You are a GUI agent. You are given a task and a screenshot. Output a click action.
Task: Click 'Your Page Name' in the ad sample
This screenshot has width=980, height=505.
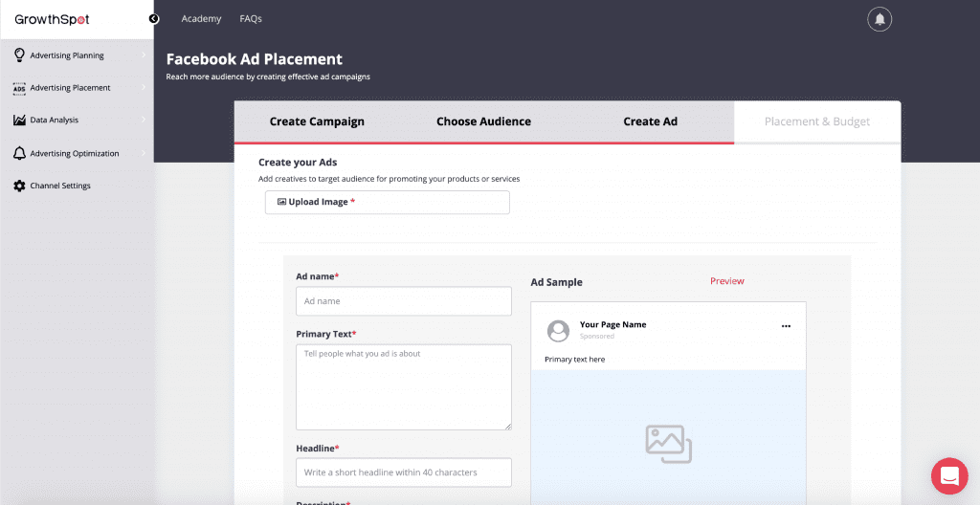[x=613, y=324]
